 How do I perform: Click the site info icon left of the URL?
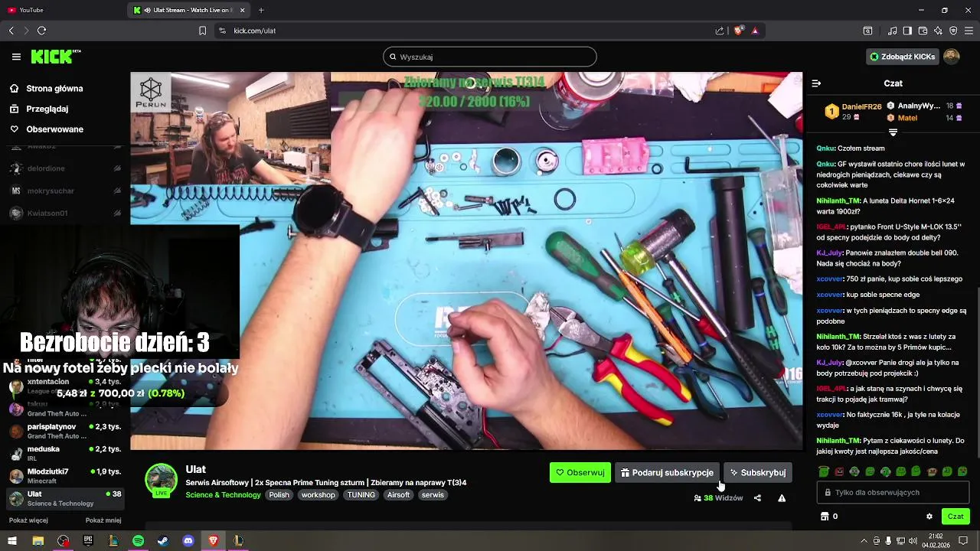tap(222, 31)
